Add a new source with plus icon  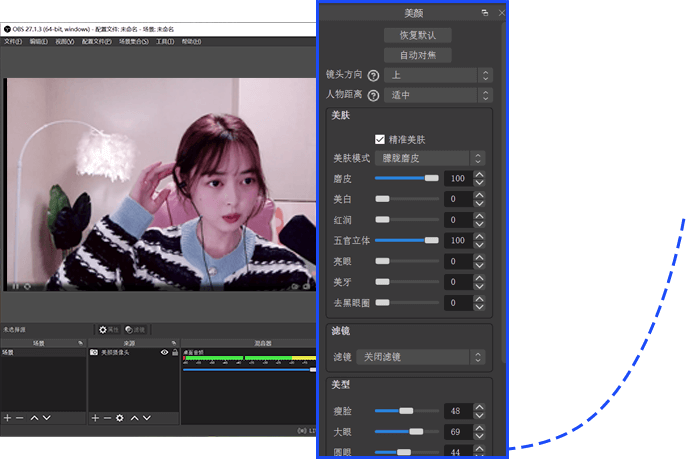click(93, 417)
